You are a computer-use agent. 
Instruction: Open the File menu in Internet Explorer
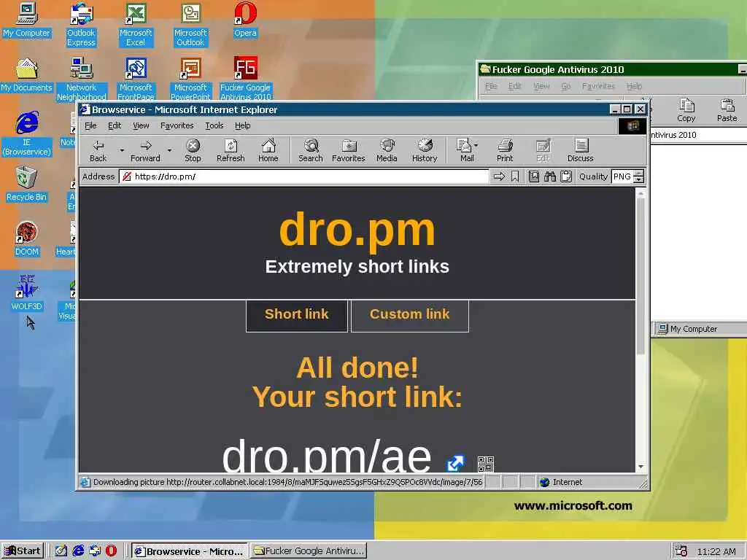pos(90,125)
